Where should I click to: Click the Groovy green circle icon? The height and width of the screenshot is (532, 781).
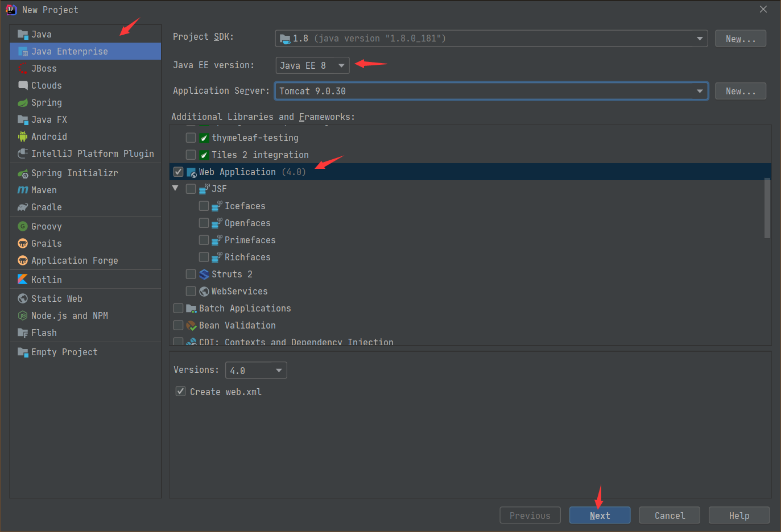pos(23,226)
